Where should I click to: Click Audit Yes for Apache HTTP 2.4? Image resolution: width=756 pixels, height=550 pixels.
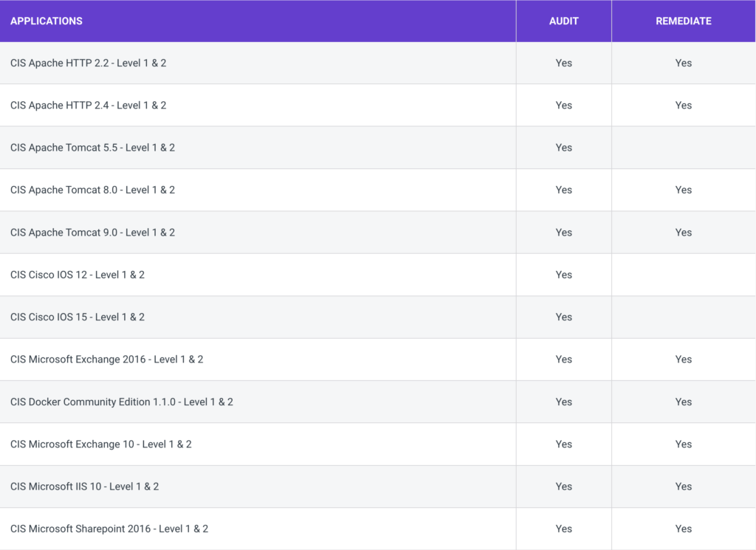tap(563, 106)
